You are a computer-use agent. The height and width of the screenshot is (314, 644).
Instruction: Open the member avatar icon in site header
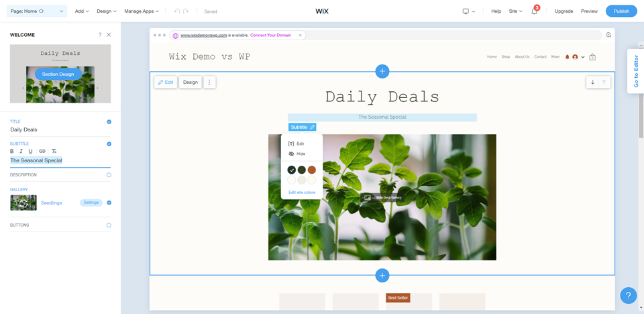[575, 57]
